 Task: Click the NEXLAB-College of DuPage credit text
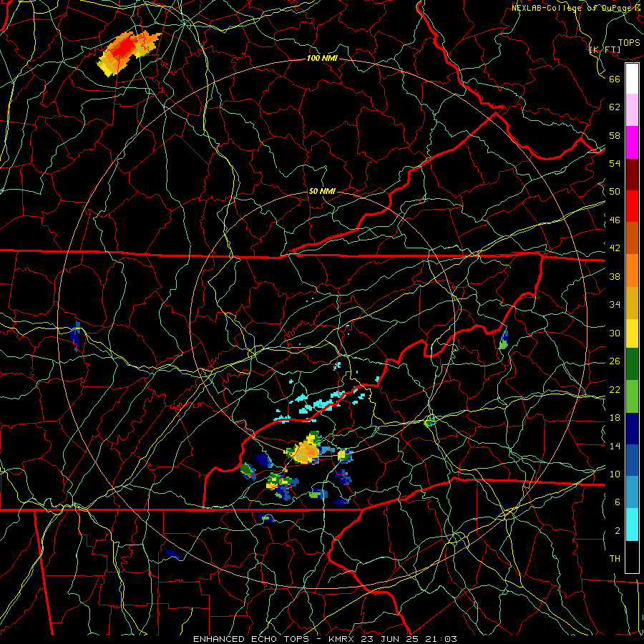coord(576,8)
